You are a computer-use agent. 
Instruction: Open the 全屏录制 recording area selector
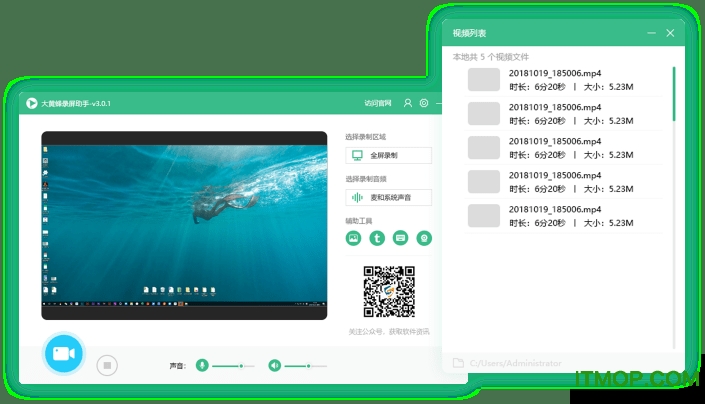tap(388, 156)
